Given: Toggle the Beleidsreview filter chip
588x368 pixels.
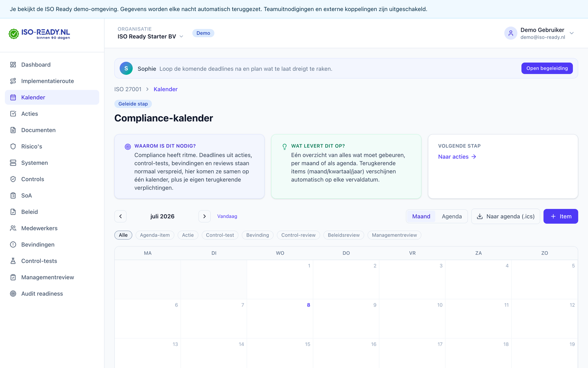Looking at the screenshot, I should click(344, 235).
